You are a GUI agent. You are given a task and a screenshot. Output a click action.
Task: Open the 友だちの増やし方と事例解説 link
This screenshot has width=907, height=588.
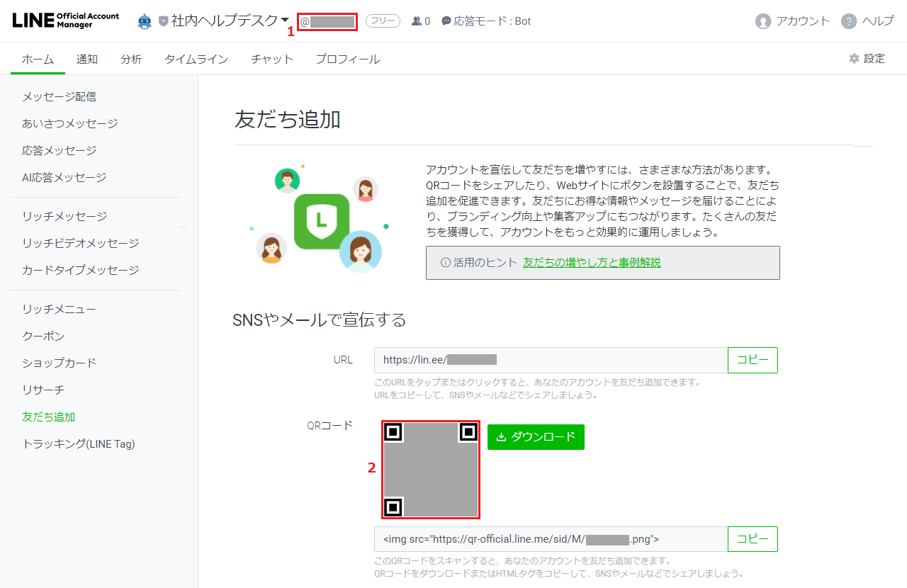(x=592, y=262)
